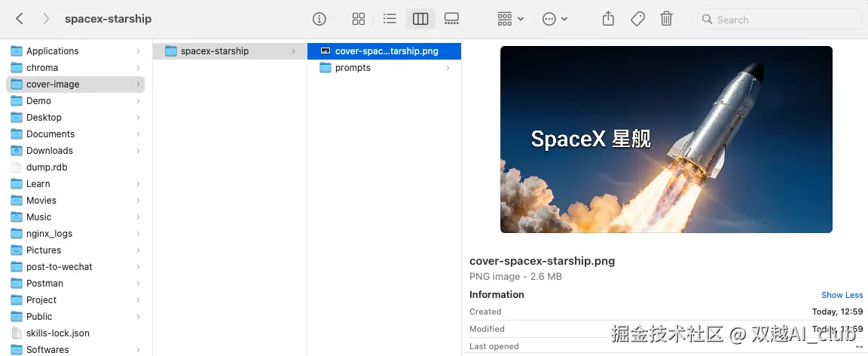Click the Music folder icon
The image size is (868, 356).
pos(17,217)
